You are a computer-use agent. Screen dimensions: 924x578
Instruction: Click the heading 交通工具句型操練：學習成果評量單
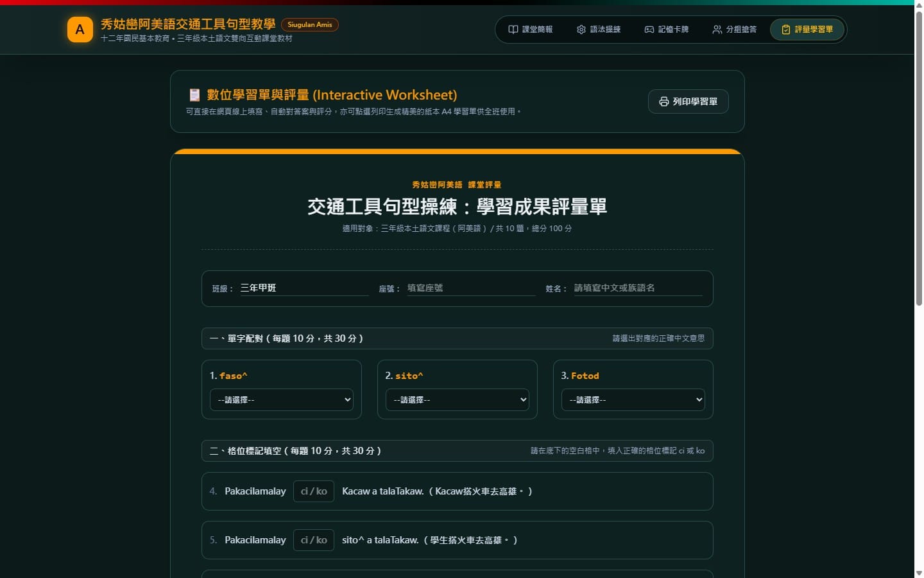coord(458,207)
